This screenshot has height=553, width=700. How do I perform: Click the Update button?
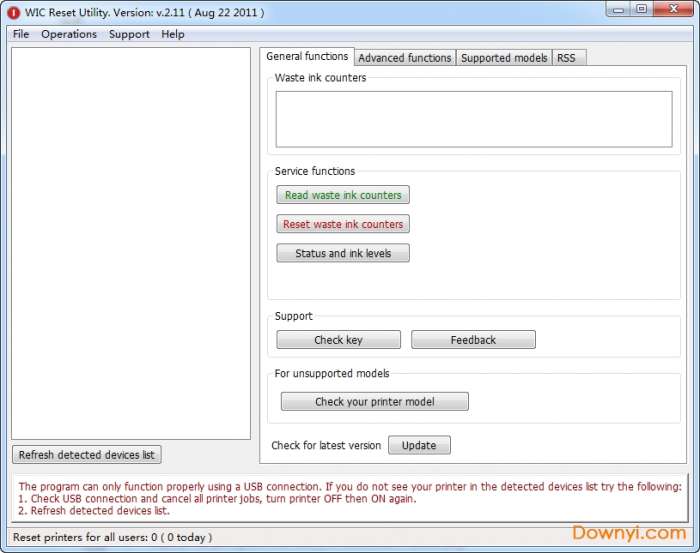pyautogui.click(x=419, y=445)
